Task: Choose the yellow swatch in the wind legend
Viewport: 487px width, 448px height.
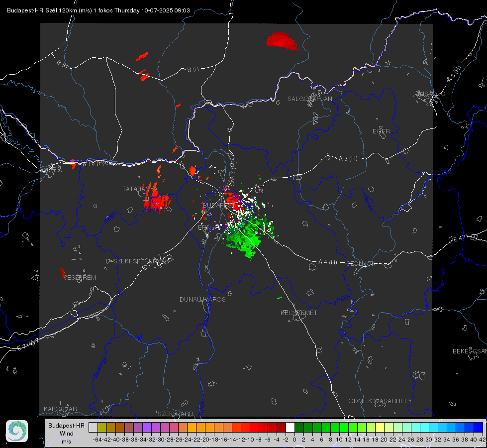Action: 380,427
